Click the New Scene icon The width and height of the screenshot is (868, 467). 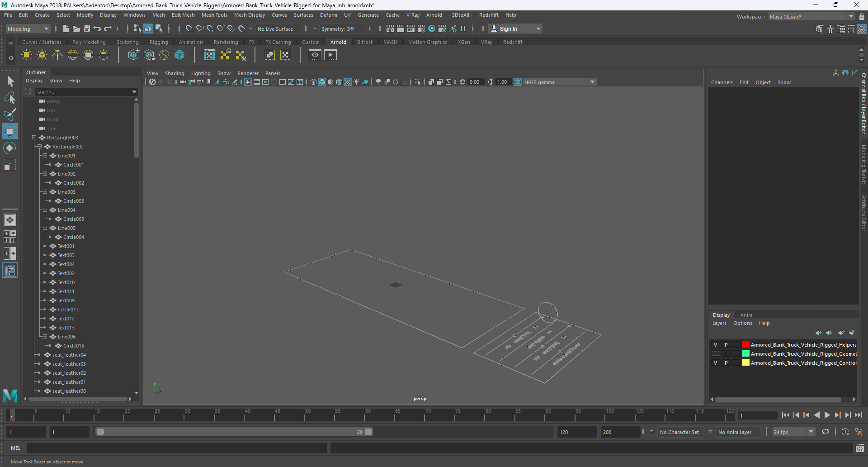pos(66,29)
